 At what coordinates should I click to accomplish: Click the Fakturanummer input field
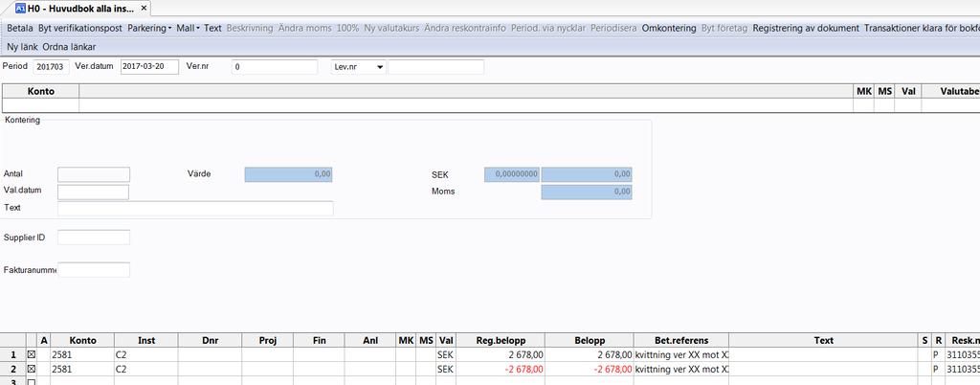[94, 270]
